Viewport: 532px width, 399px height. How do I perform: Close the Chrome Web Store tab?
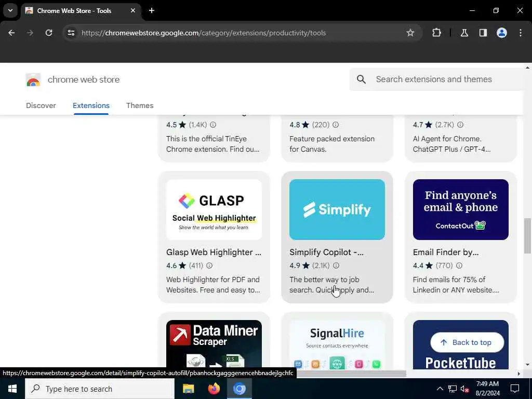133,10
